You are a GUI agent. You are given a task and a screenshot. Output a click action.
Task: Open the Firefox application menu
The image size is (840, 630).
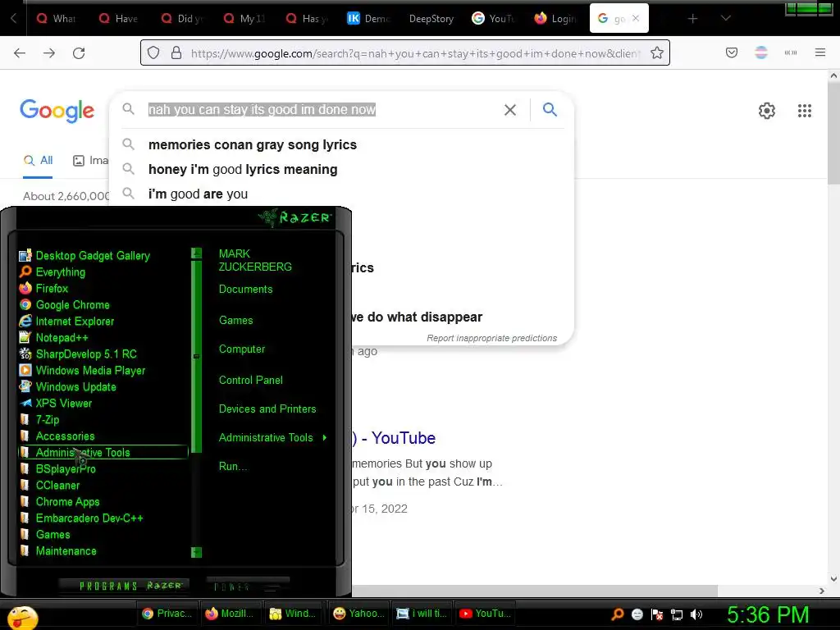(819, 52)
